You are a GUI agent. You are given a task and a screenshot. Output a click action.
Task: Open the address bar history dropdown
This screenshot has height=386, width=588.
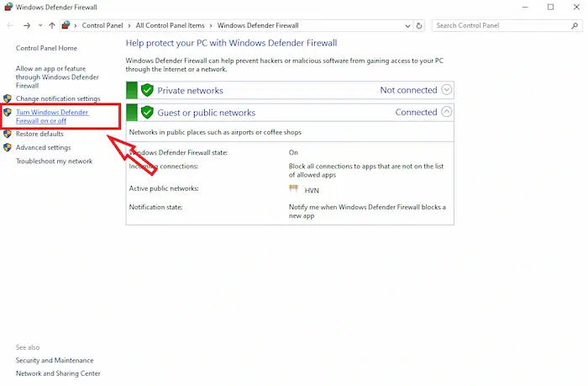pos(407,26)
